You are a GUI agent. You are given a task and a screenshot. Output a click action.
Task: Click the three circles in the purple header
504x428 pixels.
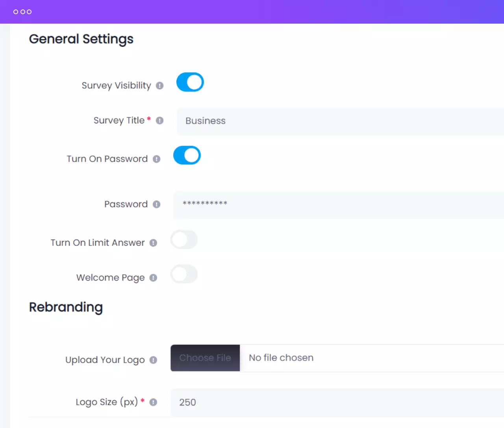(x=22, y=12)
